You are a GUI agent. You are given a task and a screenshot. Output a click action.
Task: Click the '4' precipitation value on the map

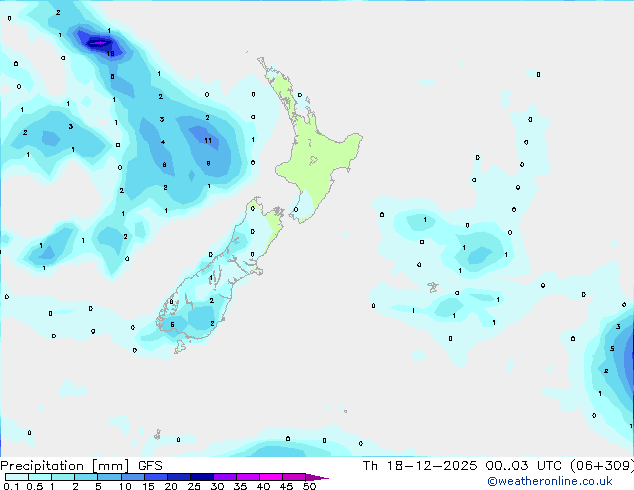(163, 142)
